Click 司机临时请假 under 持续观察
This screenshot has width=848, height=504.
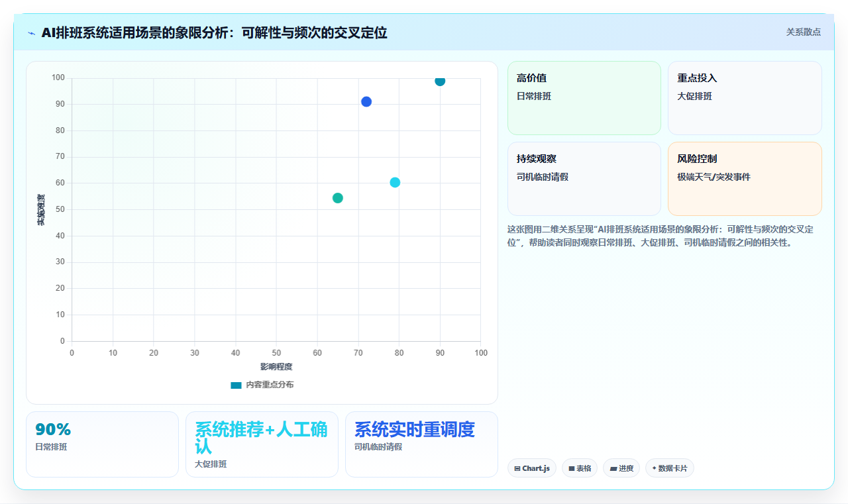point(543,177)
